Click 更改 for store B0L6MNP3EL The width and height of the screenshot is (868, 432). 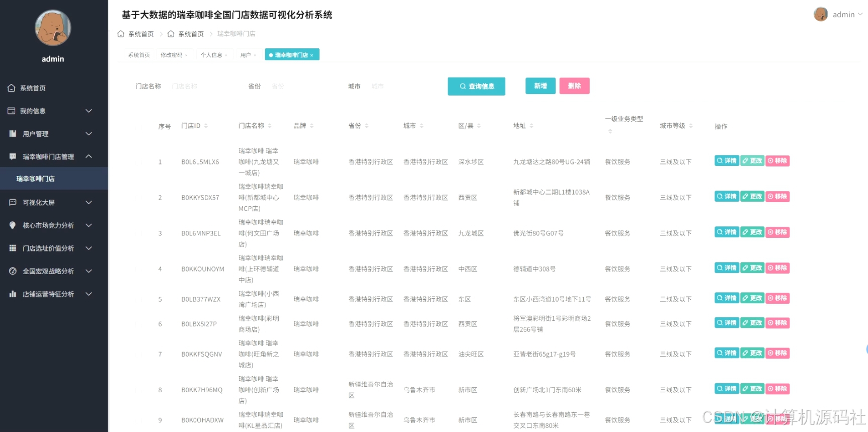752,232
